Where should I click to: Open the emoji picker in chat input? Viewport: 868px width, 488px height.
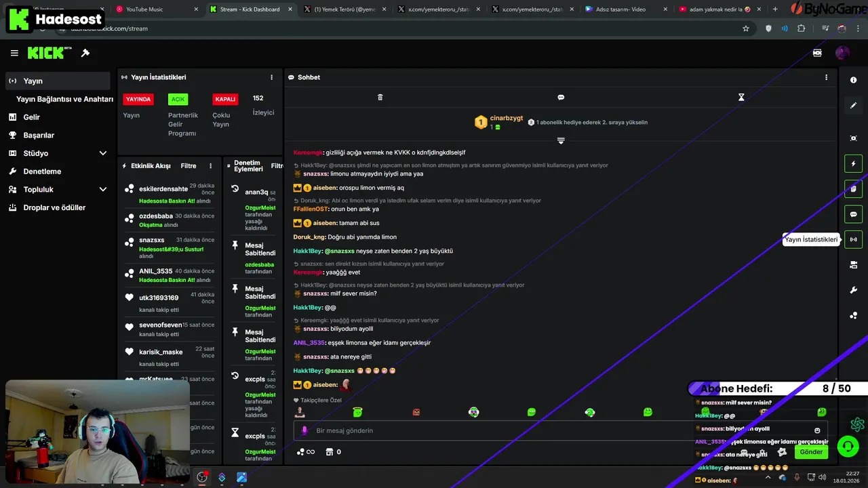817,430
